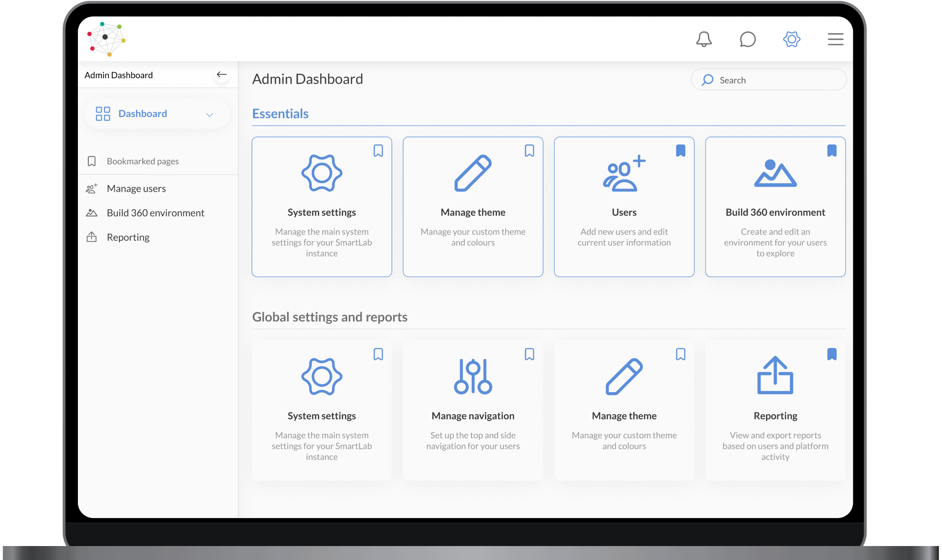Open Manage users from the sidebar
942x560 pixels.
click(x=136, y=188)
